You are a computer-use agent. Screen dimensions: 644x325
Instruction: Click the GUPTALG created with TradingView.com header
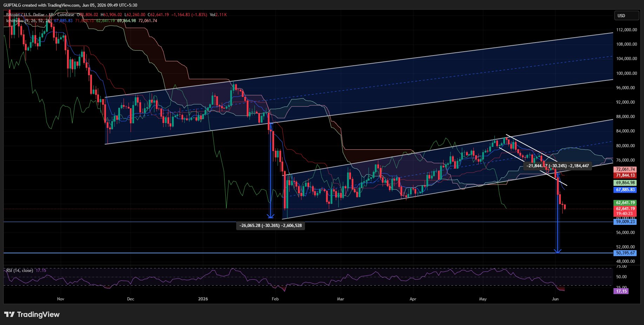point(70,5)
